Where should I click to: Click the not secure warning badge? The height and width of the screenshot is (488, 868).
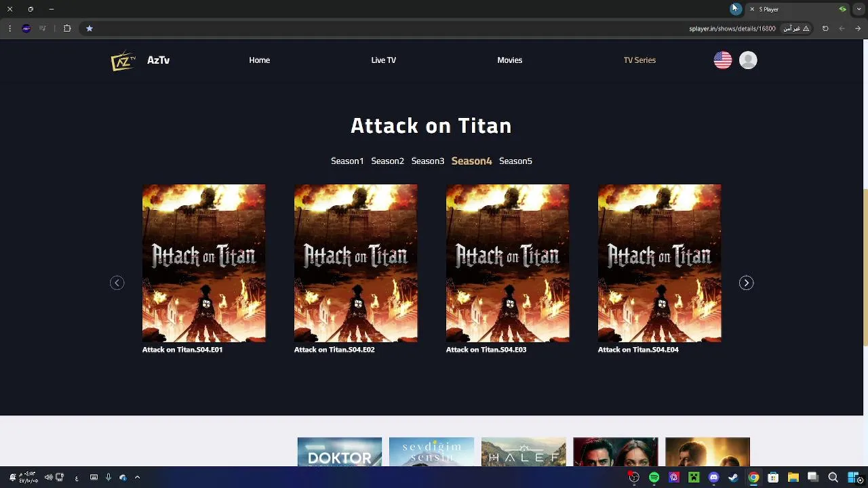click(796, 28)
